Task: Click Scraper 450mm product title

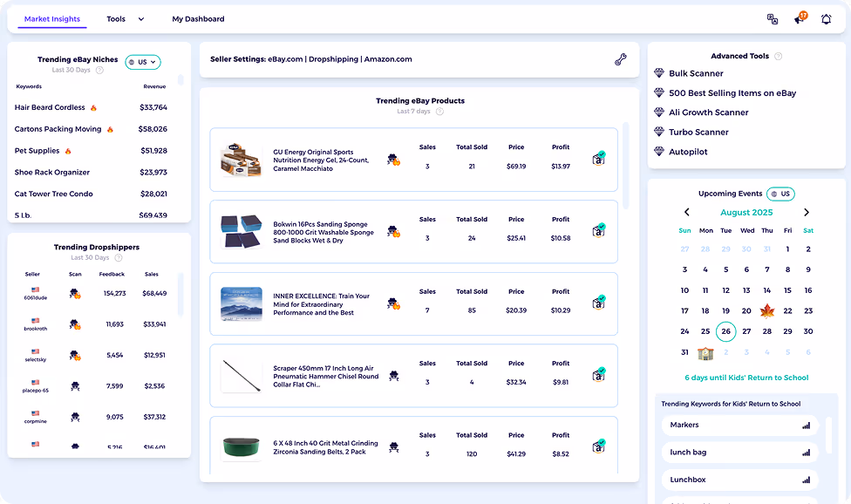Action: coord(325,376)
